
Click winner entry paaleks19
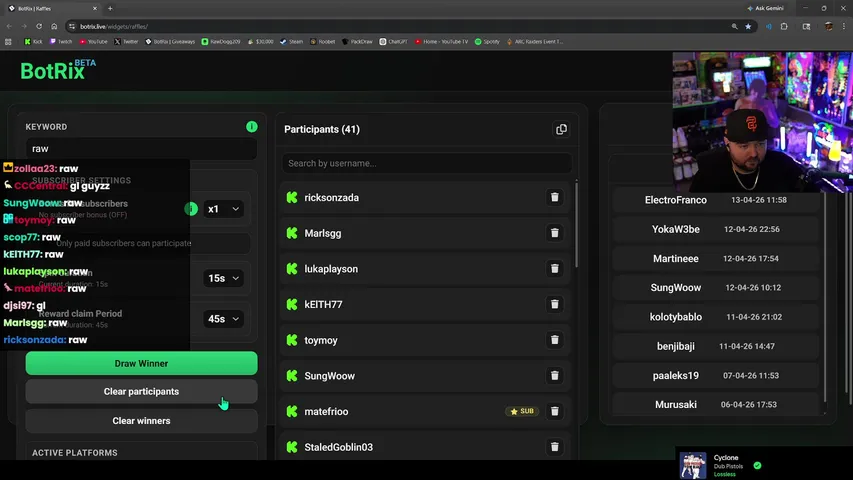click(715, 376)
